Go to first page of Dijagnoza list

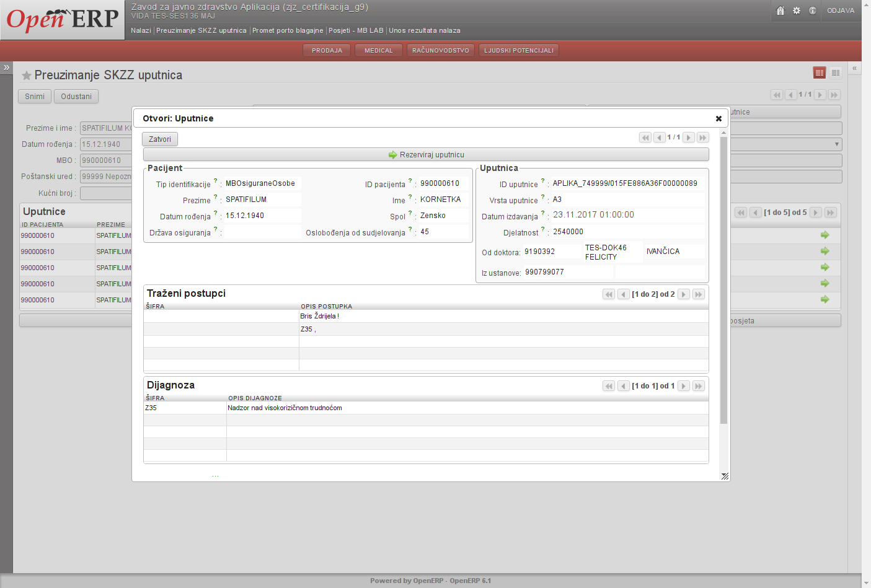(609, 386)
